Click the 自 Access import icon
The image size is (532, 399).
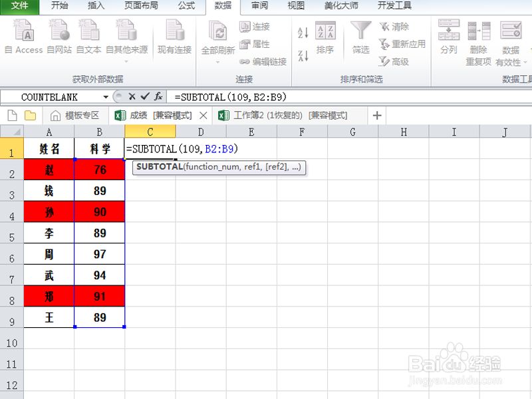(x=23, y=30)
